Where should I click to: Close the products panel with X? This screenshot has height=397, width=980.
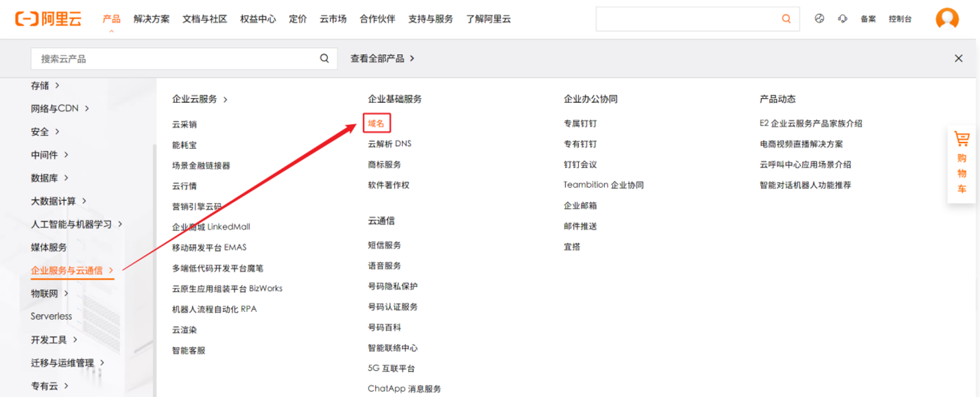click(x=959, y=59)
